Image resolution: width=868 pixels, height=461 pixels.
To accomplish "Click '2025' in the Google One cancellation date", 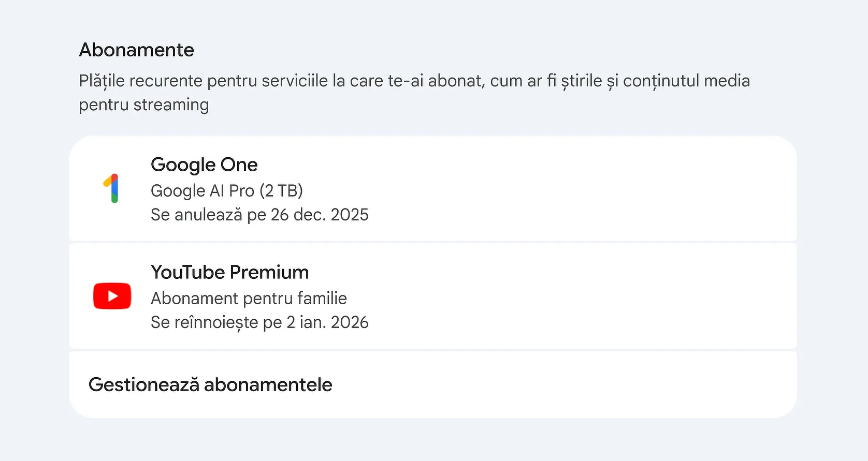I will click(350, 215).
